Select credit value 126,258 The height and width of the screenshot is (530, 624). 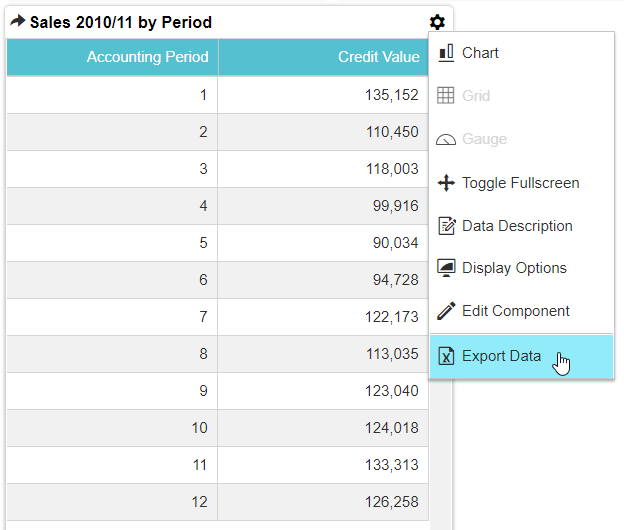[x=392, y=502]
